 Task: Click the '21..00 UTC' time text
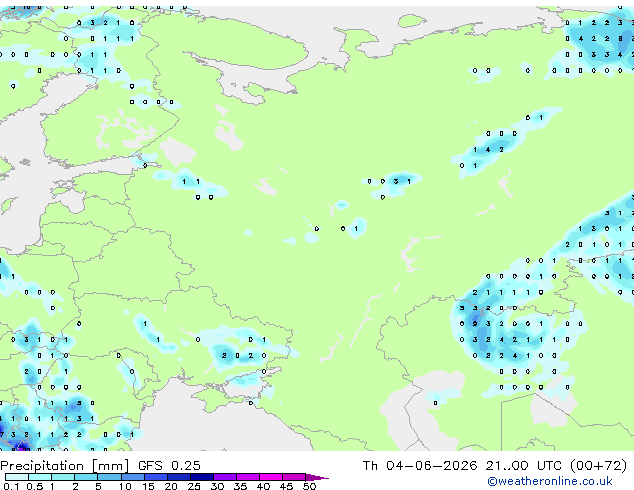click(524, 466)
